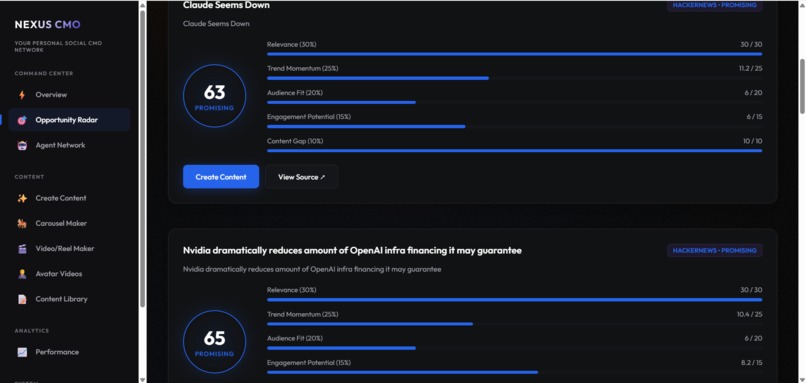This screenshot has height=383, width=806.
Task: Click the 'COMMAND CENTER' section heading
Action: pyautogui.click(x=44, y=74)
